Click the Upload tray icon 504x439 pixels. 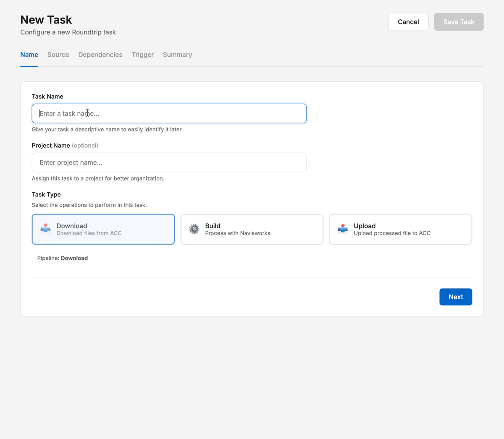pyautogui.click(x=343, y=229)
